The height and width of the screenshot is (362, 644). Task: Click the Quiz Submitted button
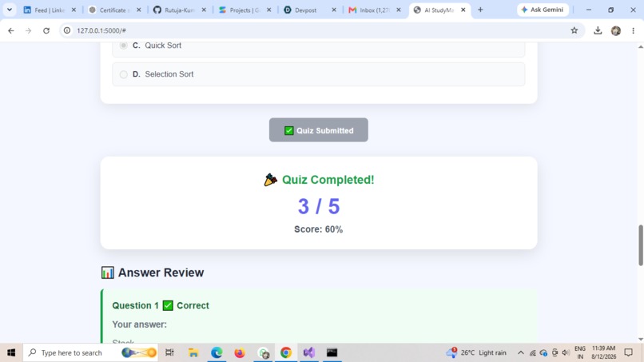[x=318, y=130]
